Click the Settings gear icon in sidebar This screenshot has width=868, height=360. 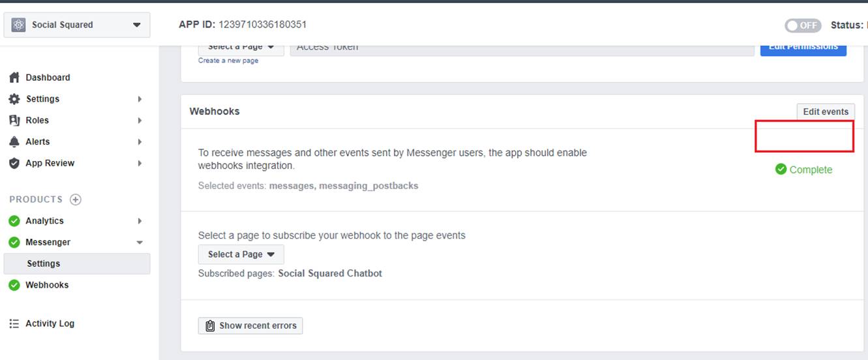click(14, 99)
